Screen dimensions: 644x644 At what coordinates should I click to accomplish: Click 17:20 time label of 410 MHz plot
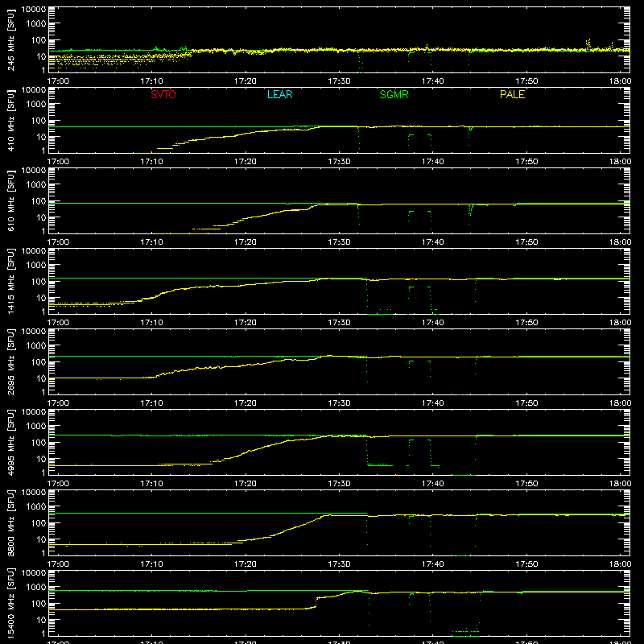[x=246, y=162]
